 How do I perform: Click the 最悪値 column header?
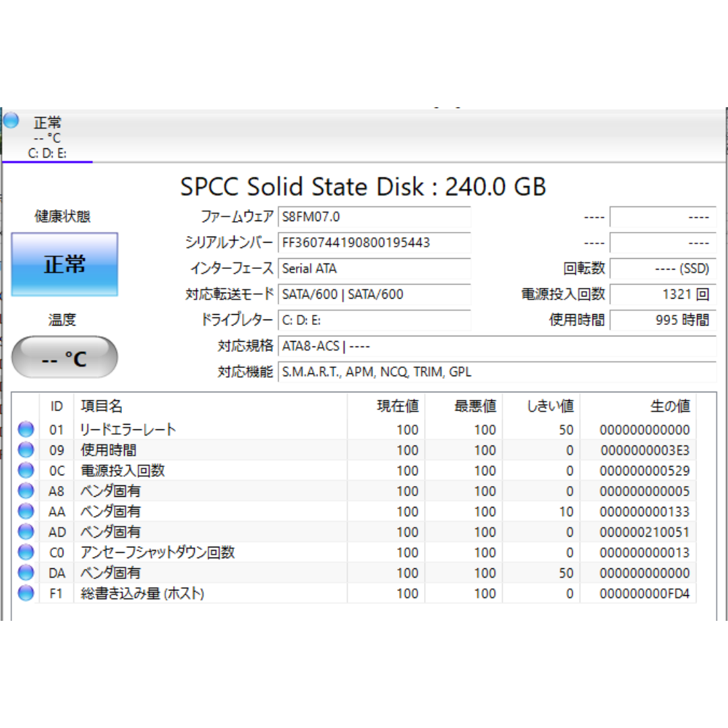[x=463, y=406]
